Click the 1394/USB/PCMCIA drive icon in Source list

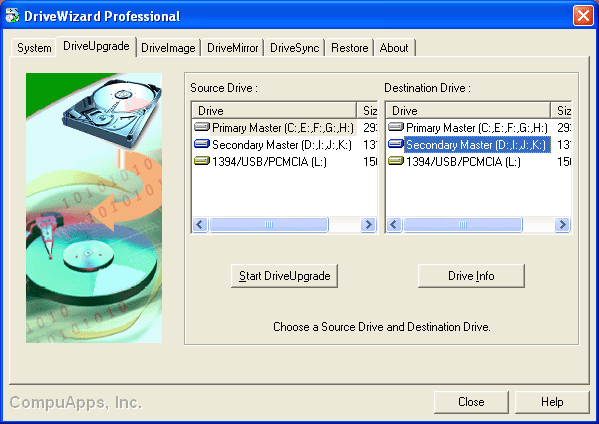[202, 161]
